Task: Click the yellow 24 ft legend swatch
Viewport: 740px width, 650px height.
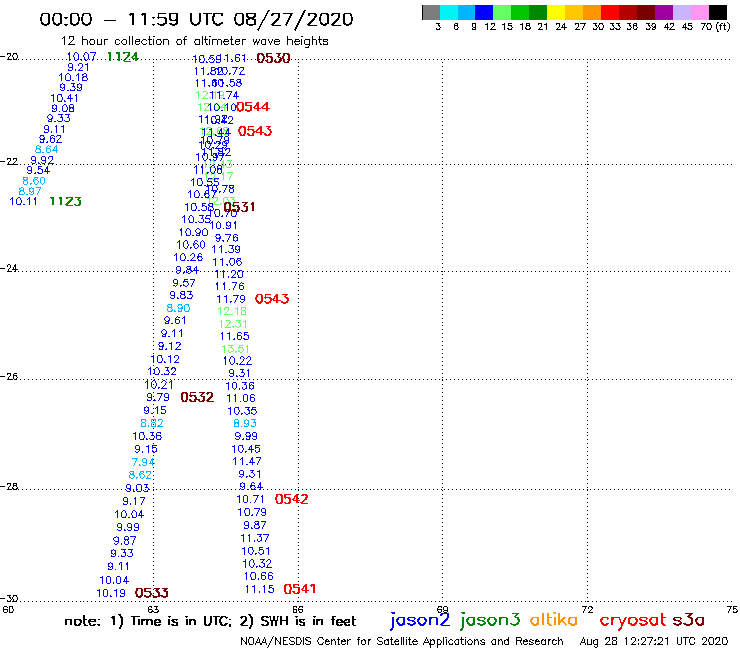Action: 556,12
